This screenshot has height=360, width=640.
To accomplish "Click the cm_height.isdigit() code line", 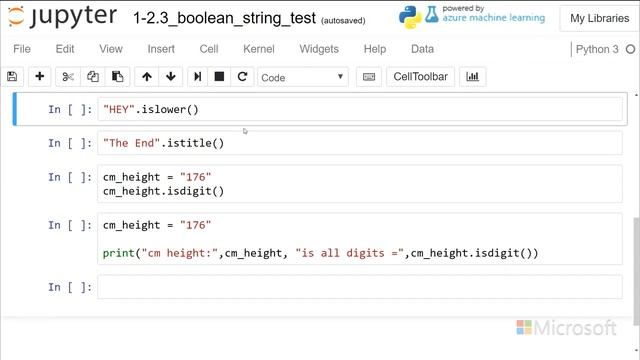I will click(163, 191).
